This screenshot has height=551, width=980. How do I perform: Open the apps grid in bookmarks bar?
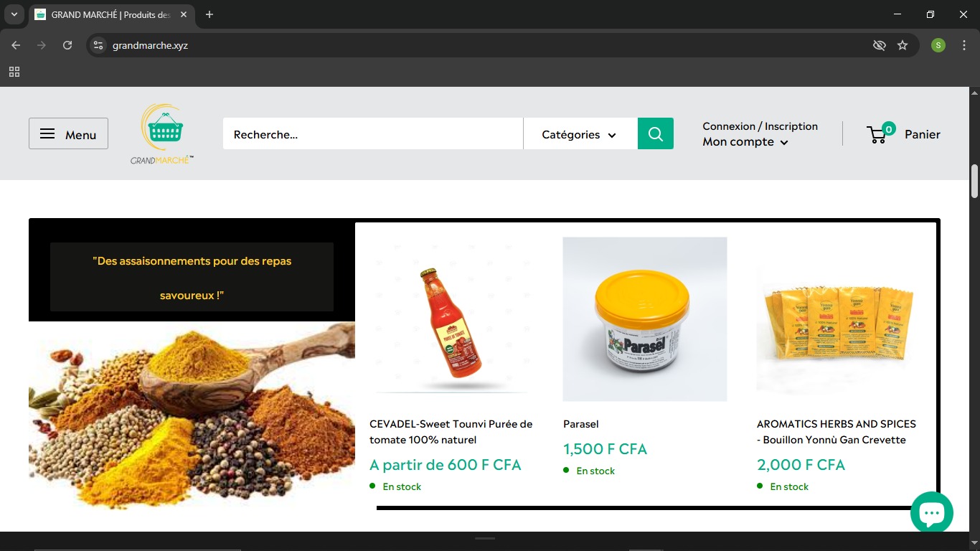coord(14,72)
